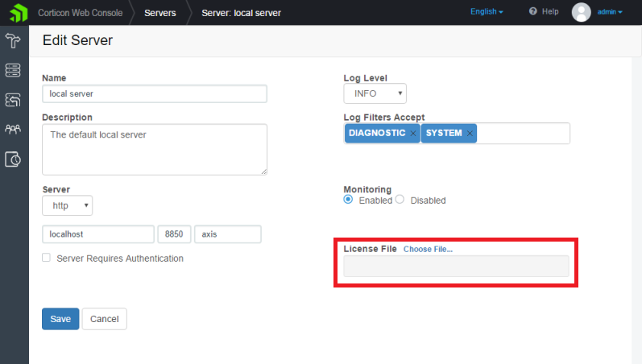Check Server Requires Authentication

click(46, 258)
